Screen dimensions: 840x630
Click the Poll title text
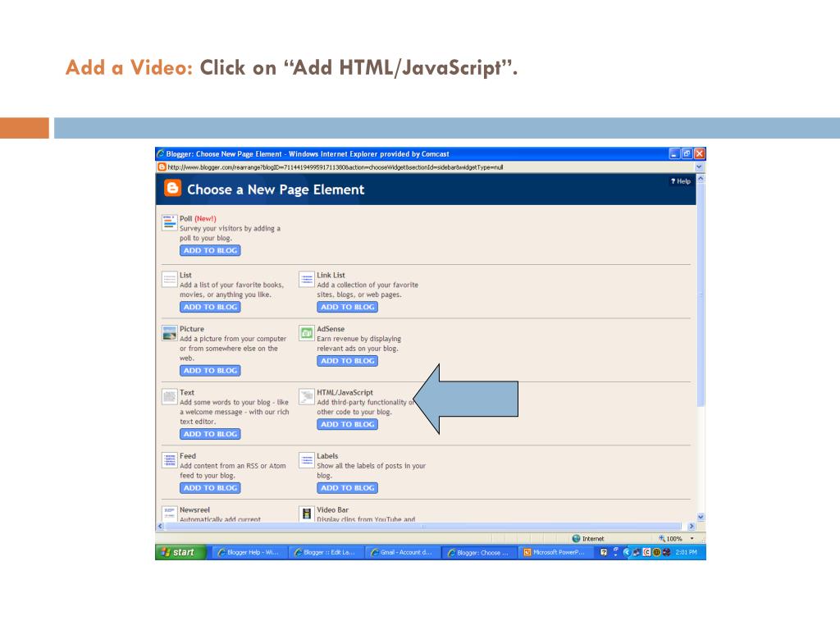click(185, 218)
